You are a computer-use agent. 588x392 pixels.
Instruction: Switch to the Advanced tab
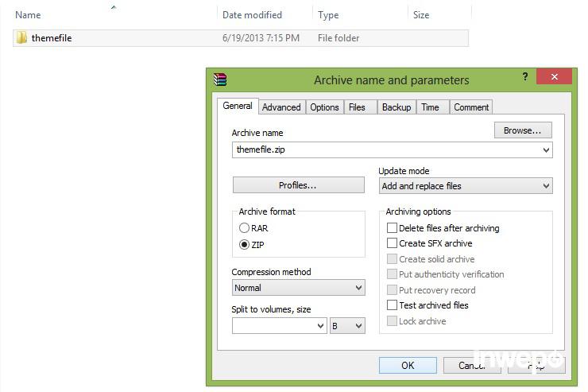(281, 107)
